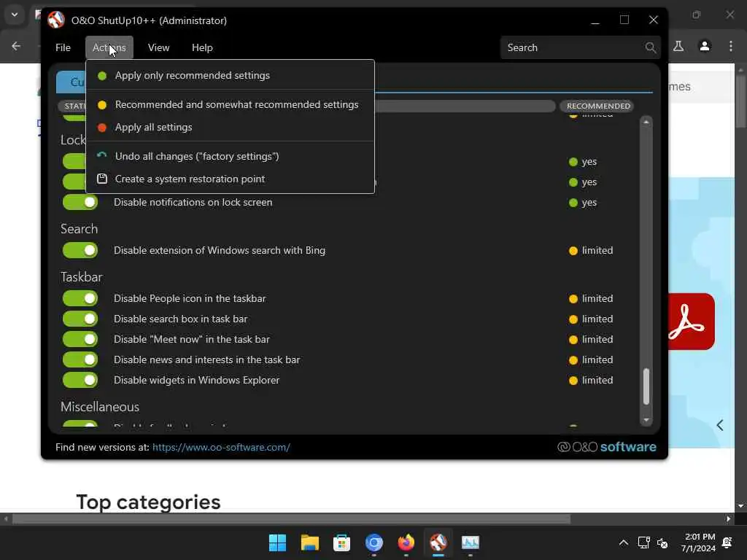Click the scrollbar up arrow in settings list

click(646, 122)
